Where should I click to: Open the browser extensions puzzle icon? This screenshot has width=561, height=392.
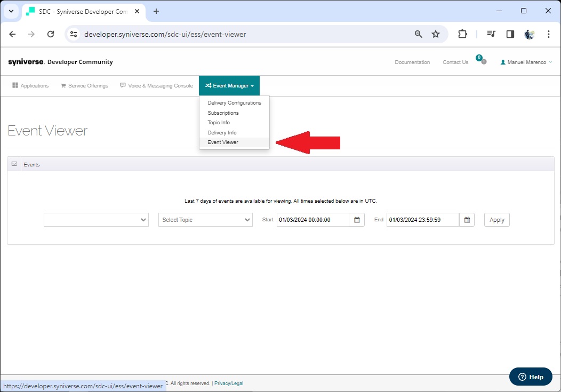462,34
